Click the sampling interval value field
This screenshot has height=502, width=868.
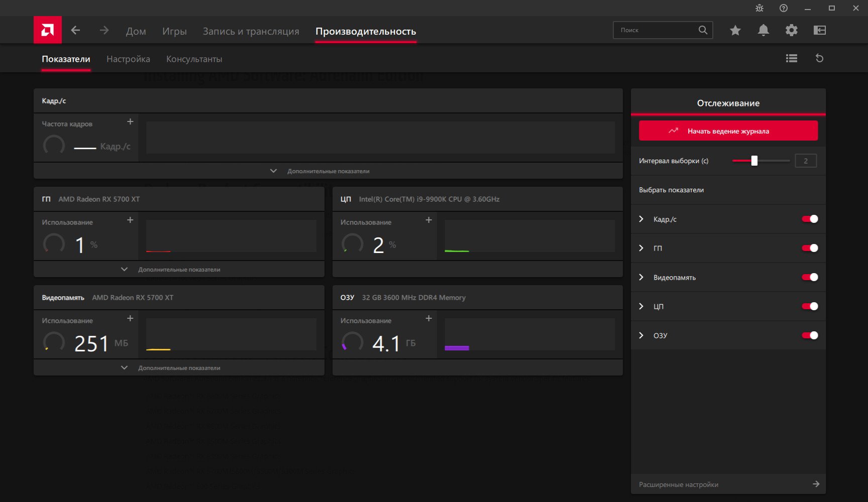(x=806, y=161)
